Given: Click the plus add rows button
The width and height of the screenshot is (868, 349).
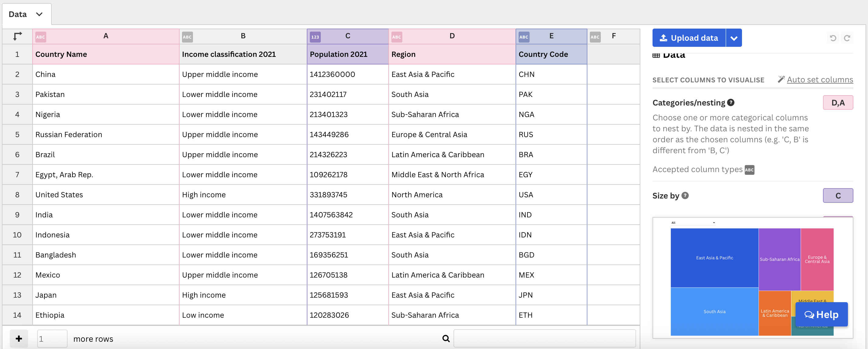Looking at the screenshot, I should tap(19, 338).
